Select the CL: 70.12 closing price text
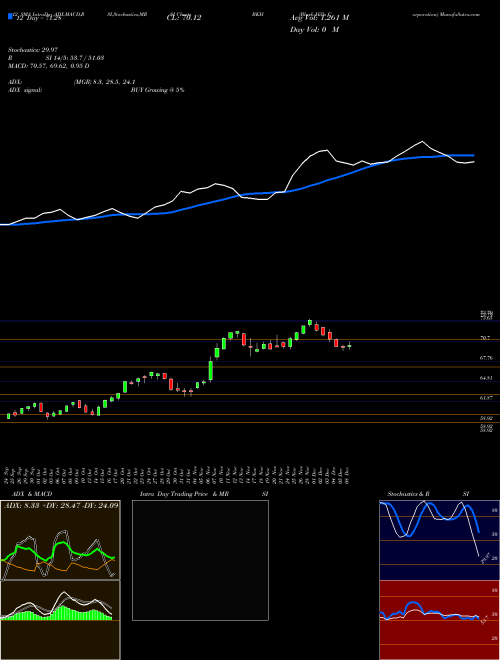The width and height of the screenshot is (500, 660). [184, 18]
